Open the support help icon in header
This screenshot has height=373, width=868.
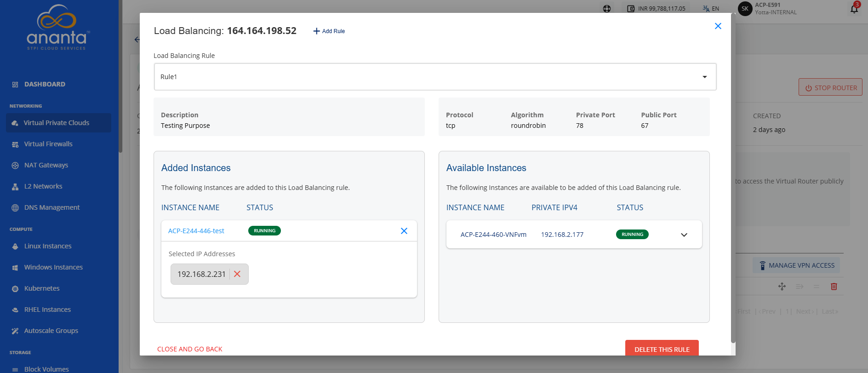pos(607,9)
